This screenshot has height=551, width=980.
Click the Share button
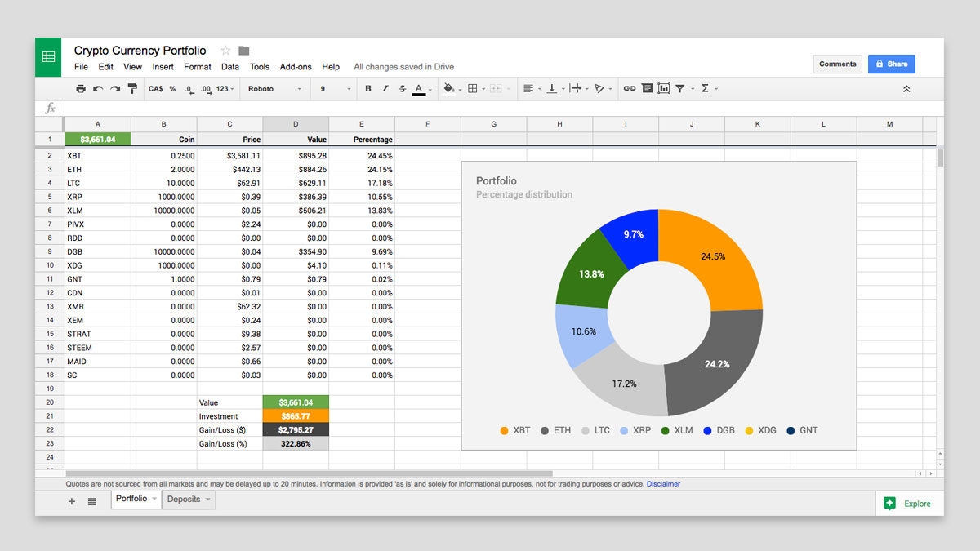pyautogui.click(x=891, y=64)
